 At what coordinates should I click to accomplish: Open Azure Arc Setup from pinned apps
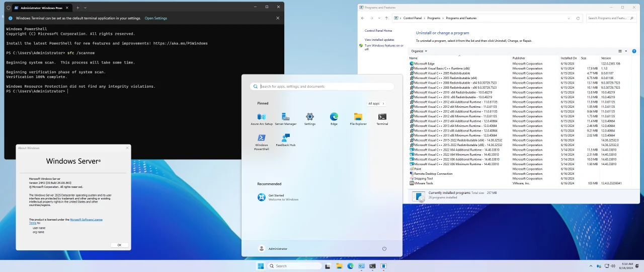(262, 119)
